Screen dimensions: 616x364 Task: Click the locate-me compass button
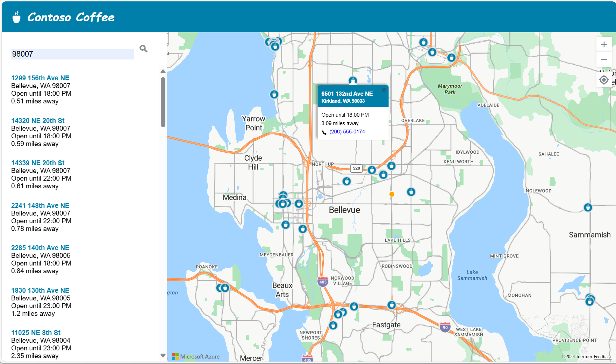point(603,80)
